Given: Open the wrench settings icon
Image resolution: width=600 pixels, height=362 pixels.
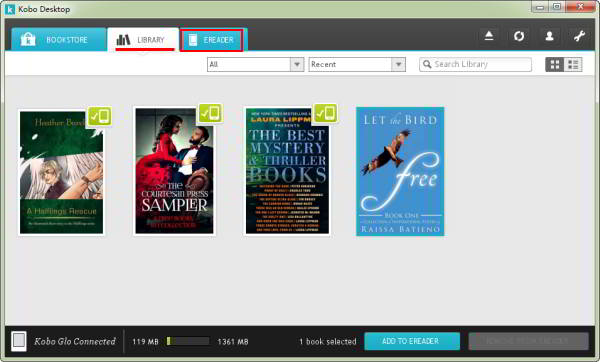Looking at the screenshot, I should (579, 36).
